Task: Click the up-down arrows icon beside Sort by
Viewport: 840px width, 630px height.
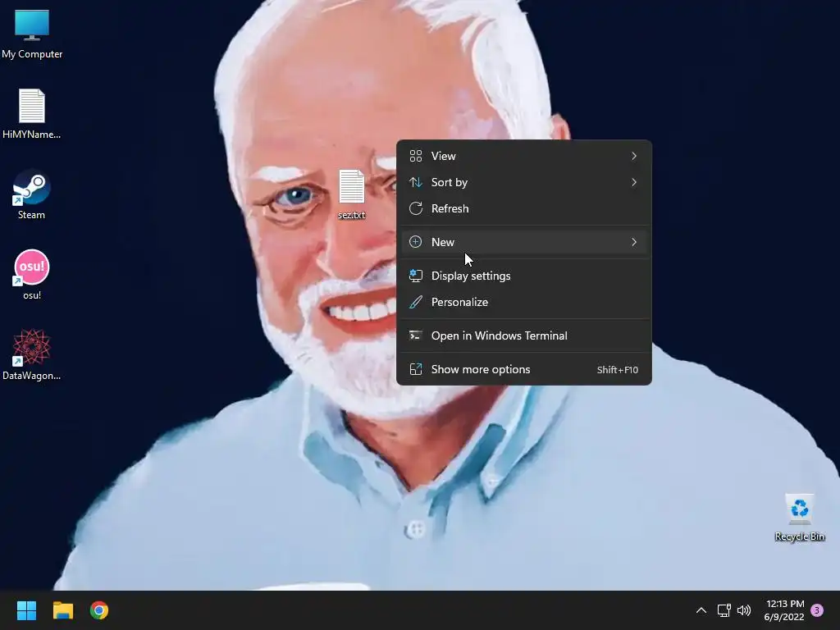Action: click(x=416, y=182)
